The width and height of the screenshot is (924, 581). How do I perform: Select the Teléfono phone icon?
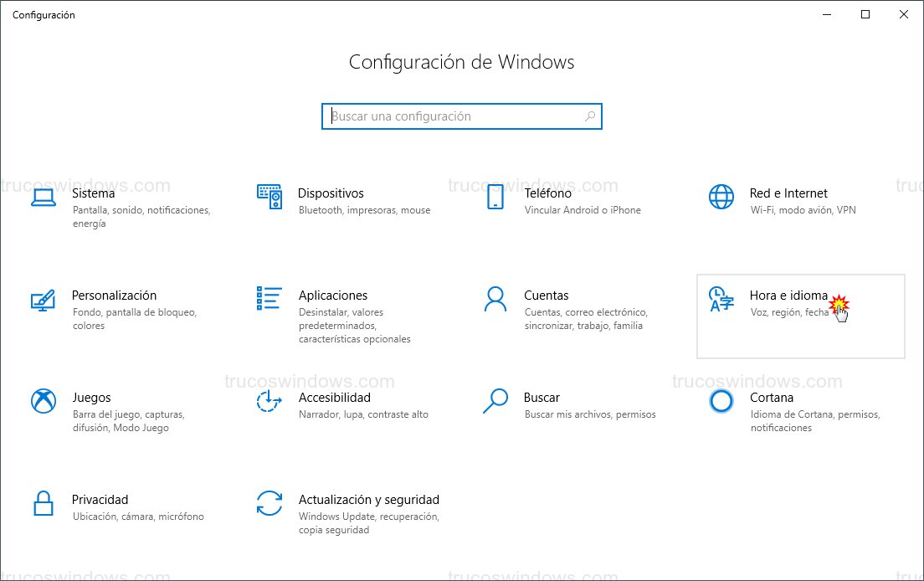click(x=495, y=197)
